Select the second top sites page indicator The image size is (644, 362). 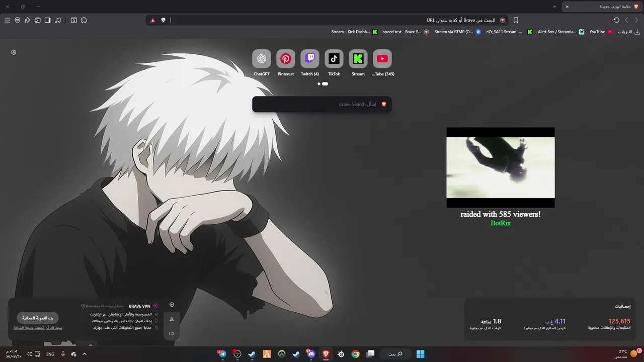tap(325, 84)
